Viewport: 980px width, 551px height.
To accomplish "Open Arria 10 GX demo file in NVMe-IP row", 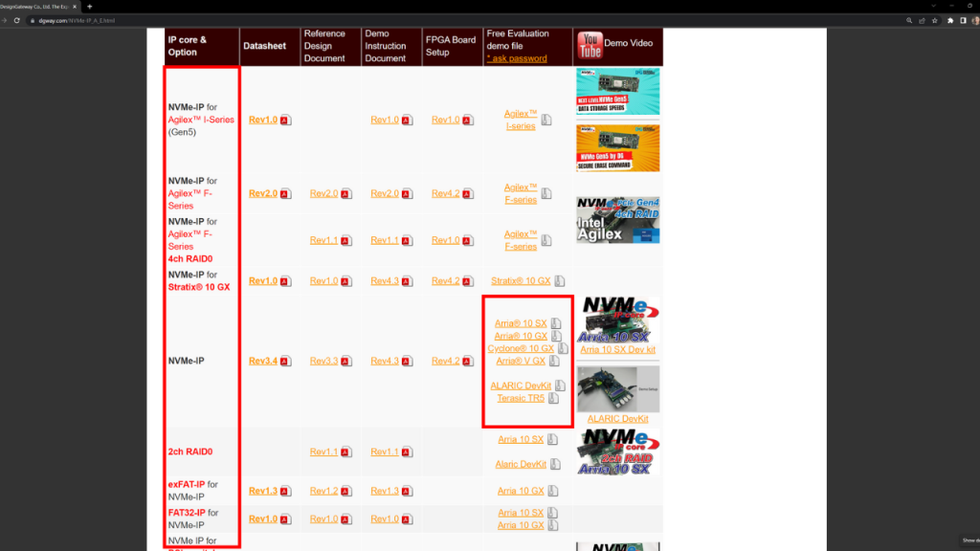I will tap(521, 336).
